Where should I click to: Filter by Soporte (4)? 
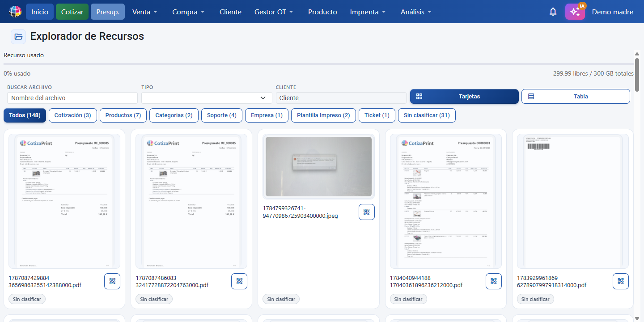pos(222,115)
